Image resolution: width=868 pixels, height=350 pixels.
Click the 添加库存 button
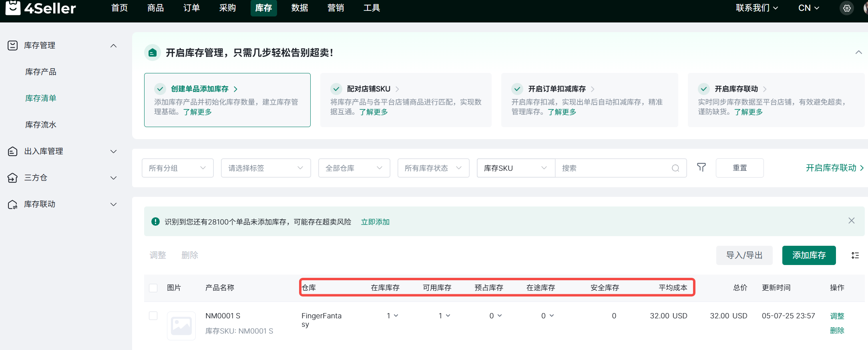click(x=809, y=255)
